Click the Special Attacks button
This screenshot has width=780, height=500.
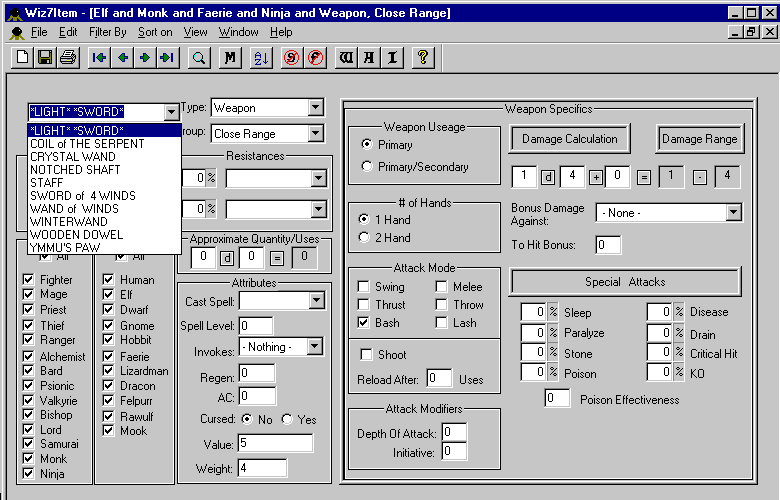click(625, 282)
